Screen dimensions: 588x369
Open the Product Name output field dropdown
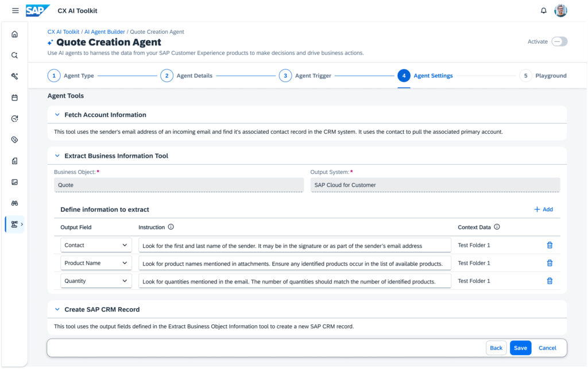pyautogui.click(x=96, y=263)
